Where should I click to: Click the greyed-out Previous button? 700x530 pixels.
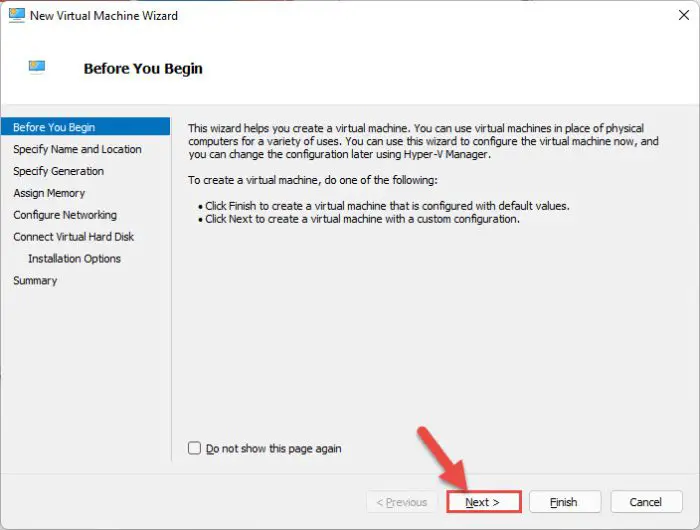click(x=402, y=502)
